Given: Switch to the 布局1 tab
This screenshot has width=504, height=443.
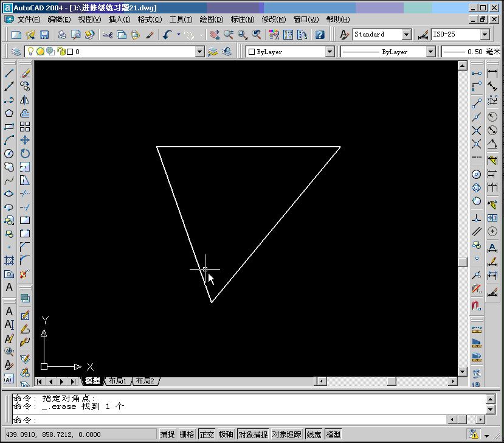Looking at the screenshot, I should 117,381.
